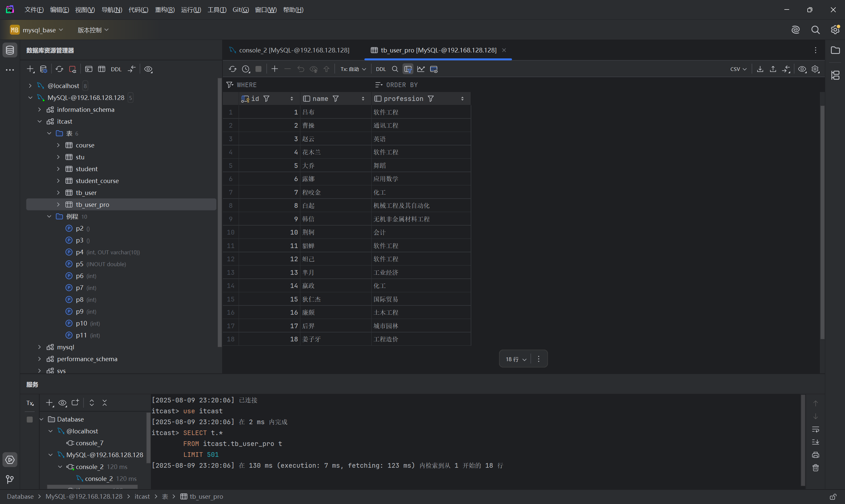Click the DDL button in the data editor toolbar
The image size is (845, 504).
coord(381,69)
